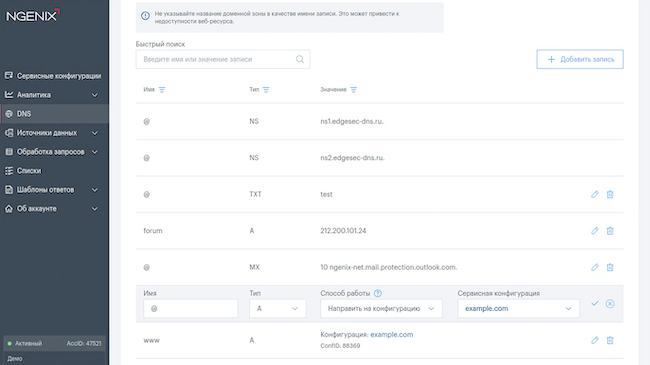Open the record type A dropdown

278,309
